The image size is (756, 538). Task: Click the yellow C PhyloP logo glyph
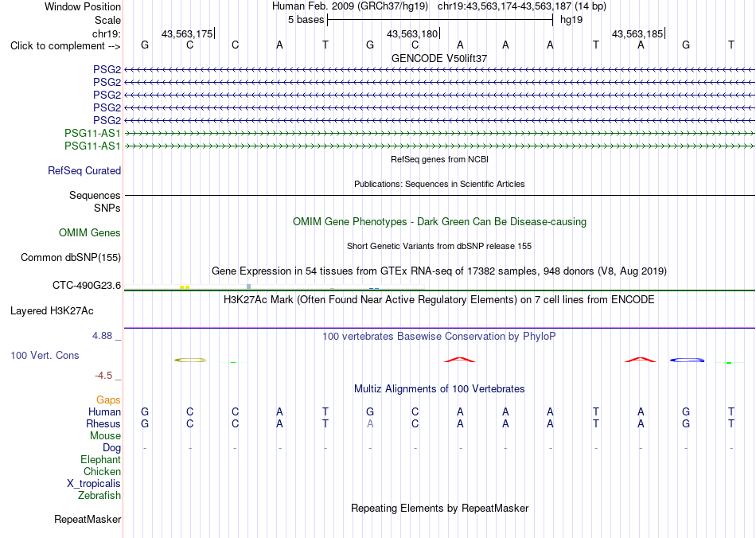[x=190, y=360]
